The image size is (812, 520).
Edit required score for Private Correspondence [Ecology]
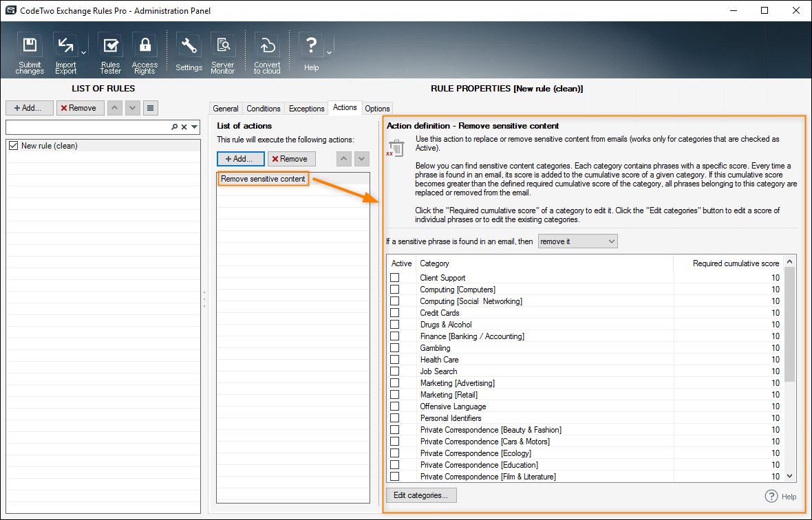click(776, 453)
